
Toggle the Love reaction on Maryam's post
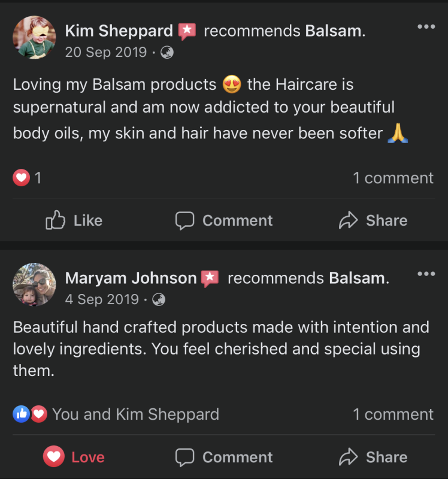click(74, 457)
